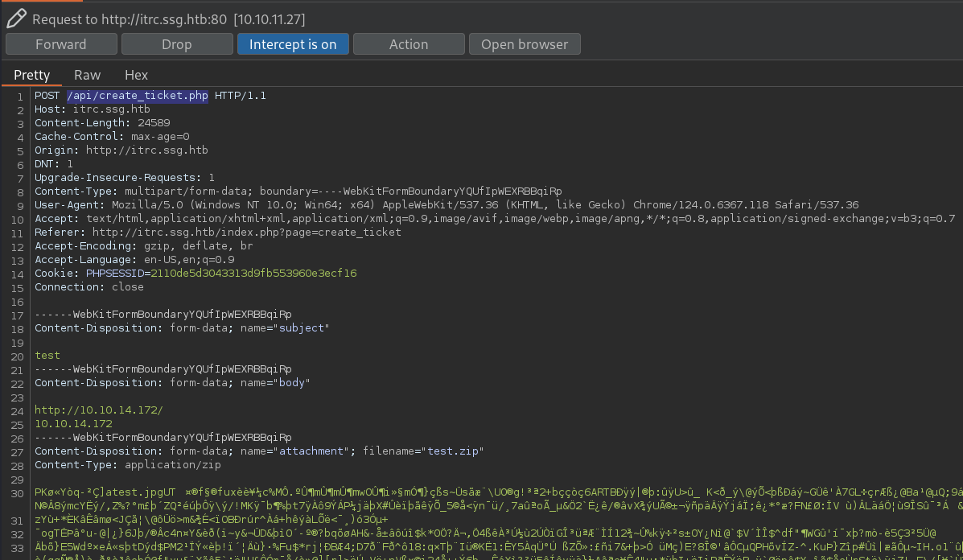
Task: Open the Action menu
Action: click(409, 44)
